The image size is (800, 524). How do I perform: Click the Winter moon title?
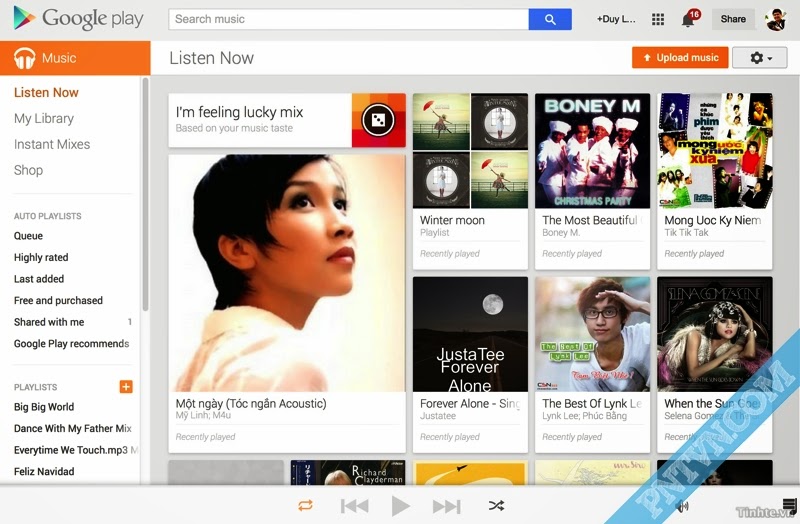(453, 220)
